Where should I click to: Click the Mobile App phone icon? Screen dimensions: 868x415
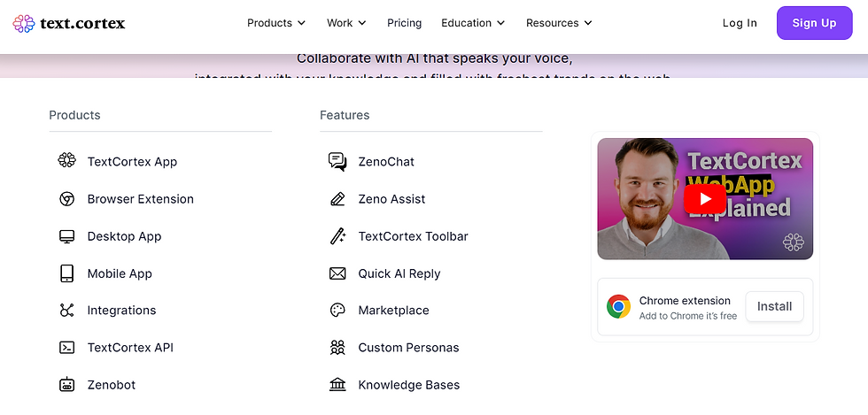tap(67, 273)
